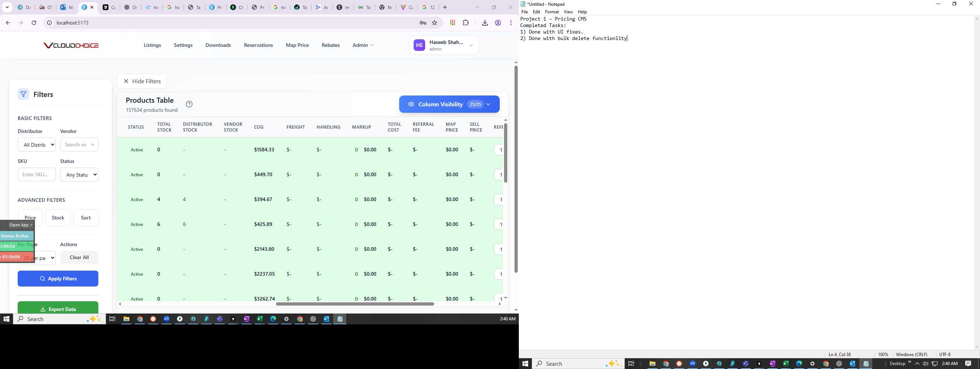Toggle the Price advanced filter
Image resolution: width=980 pixels, height=369 pixels.
30,218
